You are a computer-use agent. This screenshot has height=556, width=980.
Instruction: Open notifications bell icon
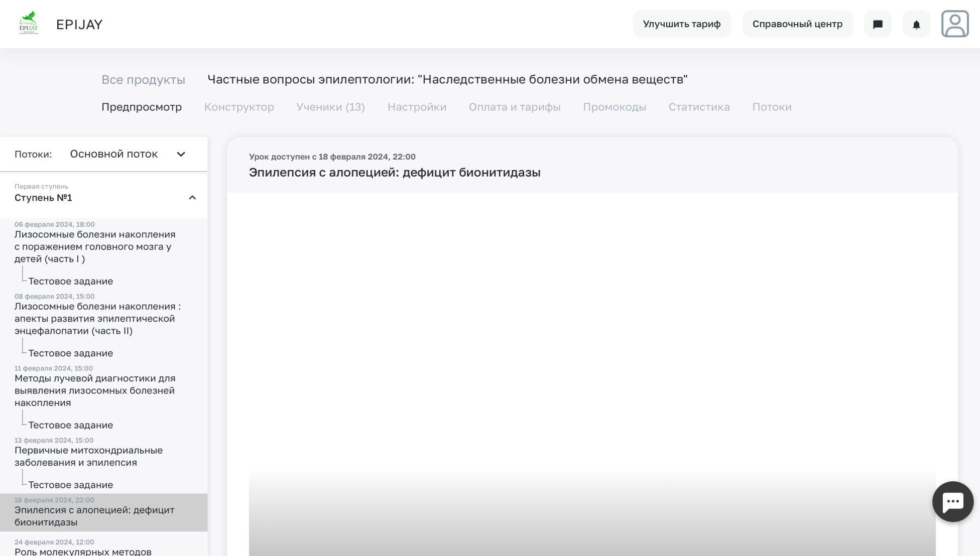(x=916, y=24)
